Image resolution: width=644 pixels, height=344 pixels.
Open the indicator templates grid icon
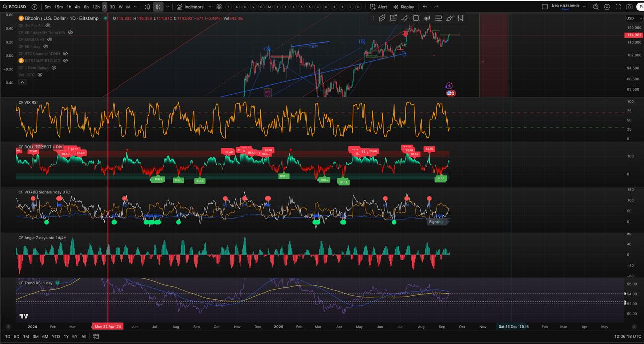pos(219,7)
